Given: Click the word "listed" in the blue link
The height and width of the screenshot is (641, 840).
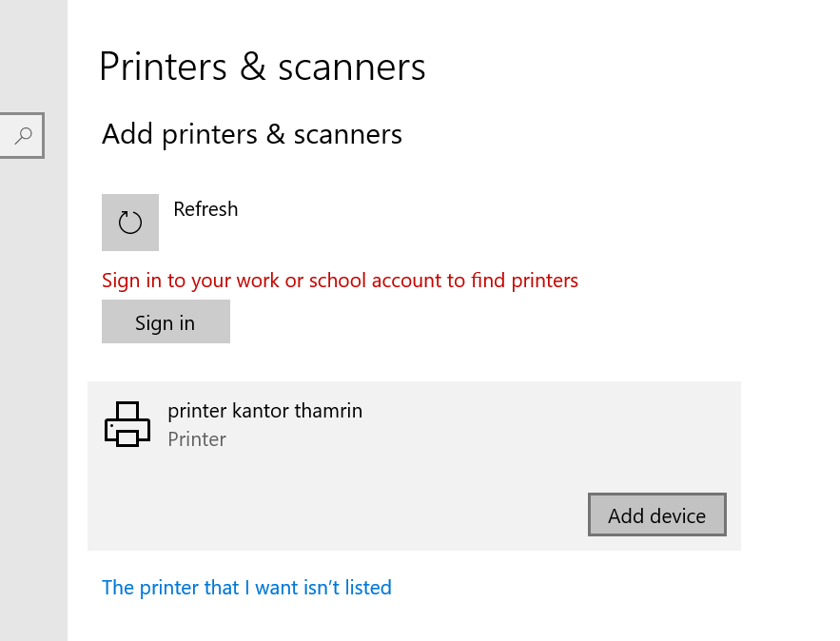Looking at the screenshot, I should (368, 588).
